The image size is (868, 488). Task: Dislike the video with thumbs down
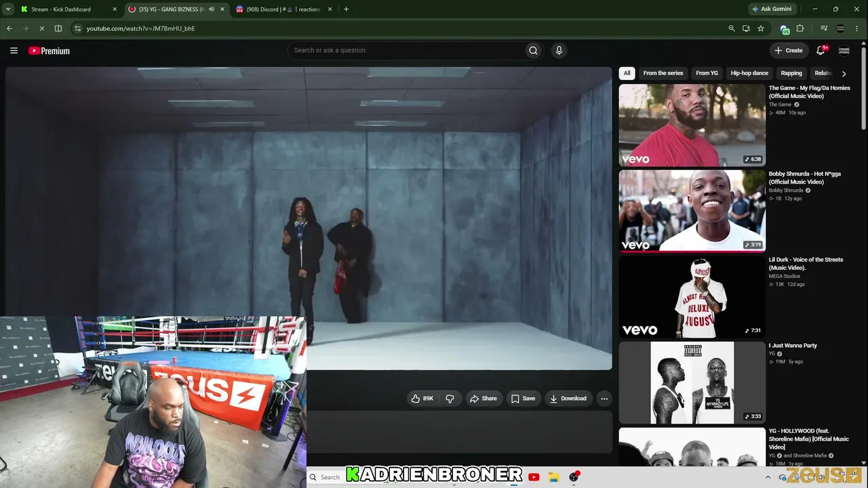click(x=450, y=399)
